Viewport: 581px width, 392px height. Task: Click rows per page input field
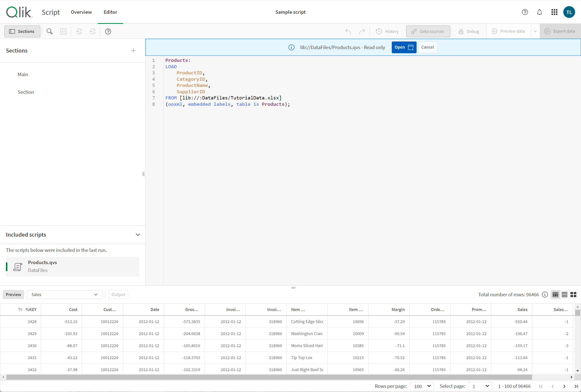pos(422,386)
